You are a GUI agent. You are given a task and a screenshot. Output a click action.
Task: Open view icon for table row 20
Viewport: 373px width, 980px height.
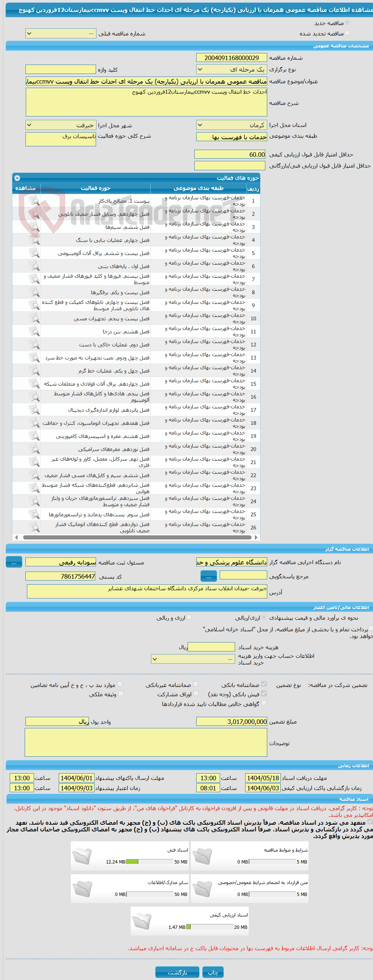(x=34, y=448)
